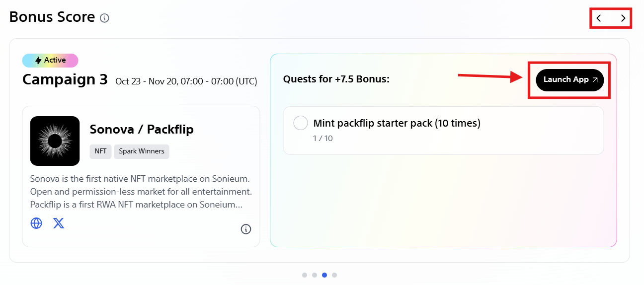This screenshot has height=285, width=644.
Task: Click the Sonova / Packflip title
Action: coord(142,130)
